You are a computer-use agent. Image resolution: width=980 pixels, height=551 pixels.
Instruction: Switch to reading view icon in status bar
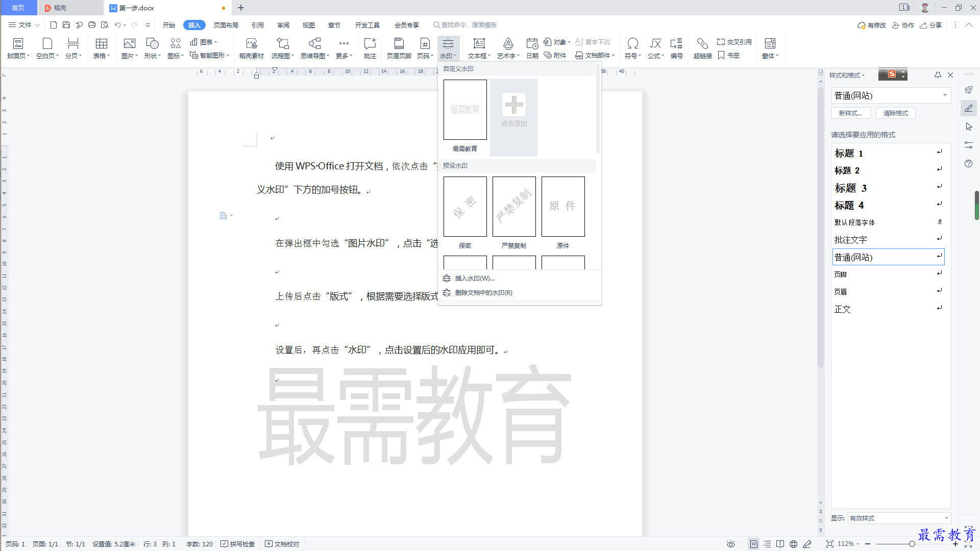(x=780, y=544)
